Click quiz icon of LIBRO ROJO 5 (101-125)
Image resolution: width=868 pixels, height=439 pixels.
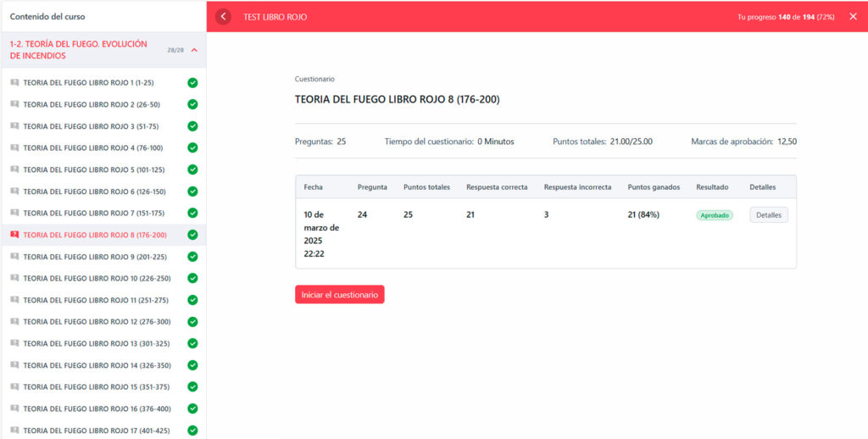coord(14,169)
